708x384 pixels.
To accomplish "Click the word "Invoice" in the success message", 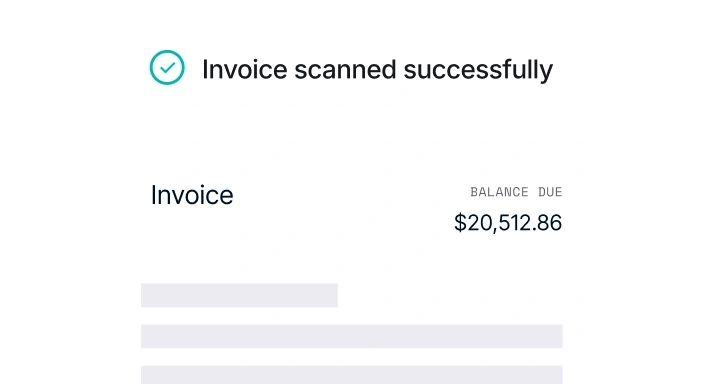I will [x=245, y=70].
